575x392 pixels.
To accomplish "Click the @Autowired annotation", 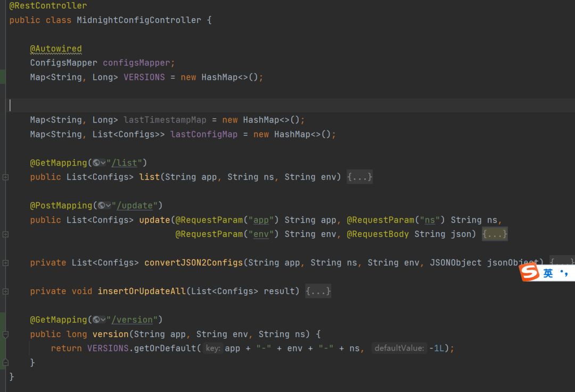I will point(56,49).
